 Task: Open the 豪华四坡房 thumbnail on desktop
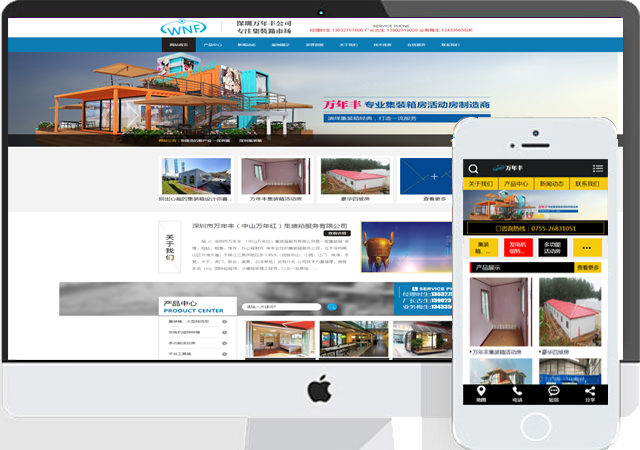click(355, 176)
